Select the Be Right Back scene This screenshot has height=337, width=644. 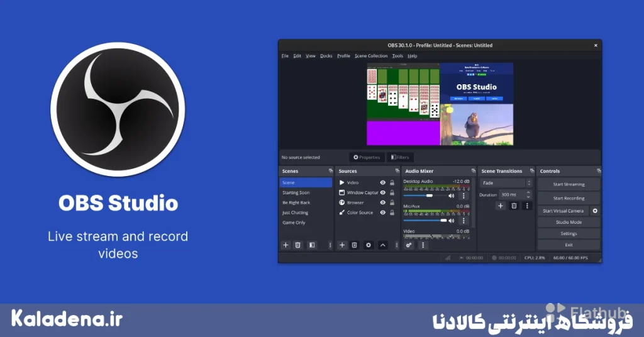(x=306, y=202)
